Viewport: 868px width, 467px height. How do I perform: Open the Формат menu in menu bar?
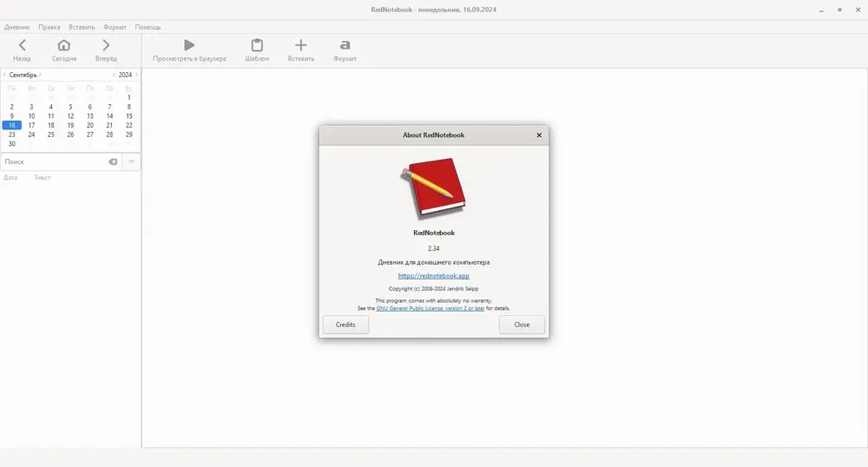pos(115,27)
